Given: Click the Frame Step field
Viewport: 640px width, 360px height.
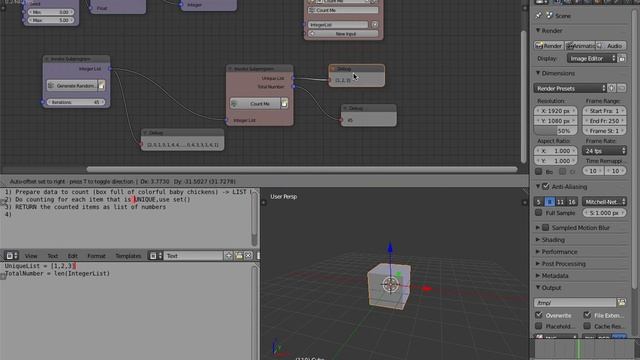Looking at the screenshot, I should [604, 131].
